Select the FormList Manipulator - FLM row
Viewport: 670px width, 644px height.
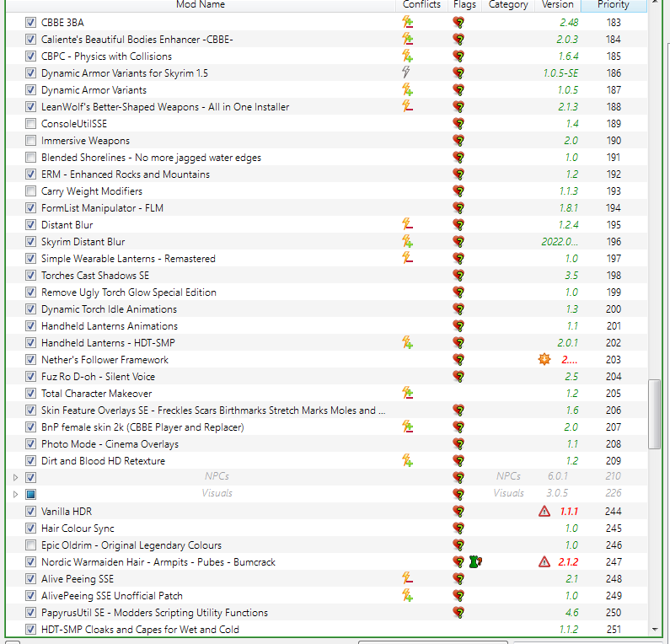click(x=326, y=207)
